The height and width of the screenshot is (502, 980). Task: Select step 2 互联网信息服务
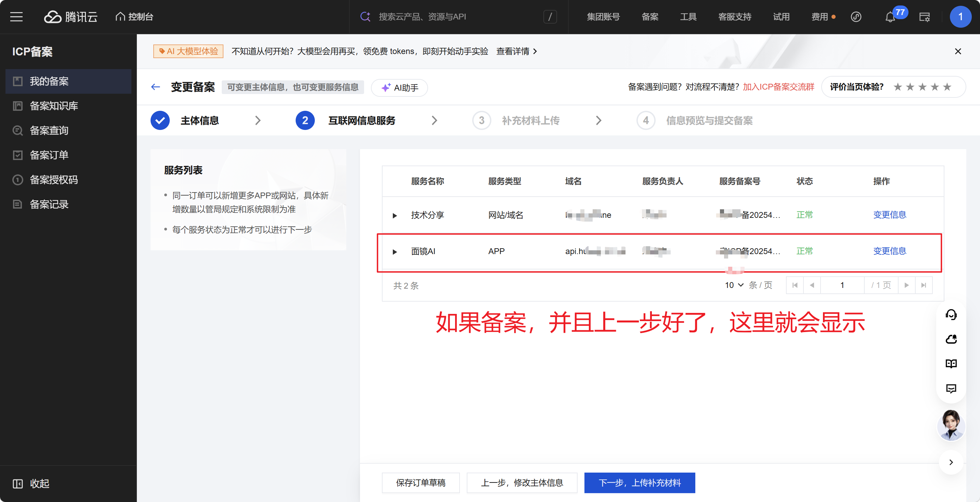[x=346, y=121]
